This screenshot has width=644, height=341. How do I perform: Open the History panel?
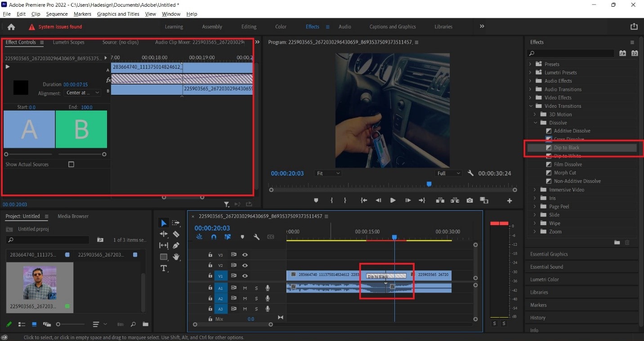537,318
